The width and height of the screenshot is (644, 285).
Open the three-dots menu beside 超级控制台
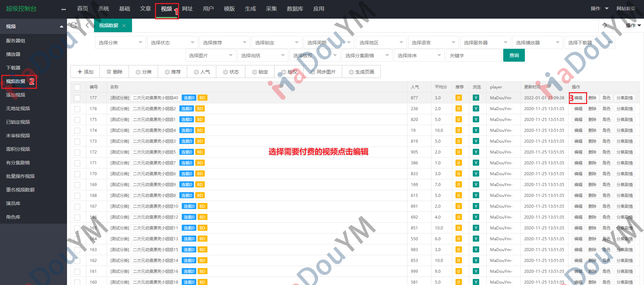(64, 9)
